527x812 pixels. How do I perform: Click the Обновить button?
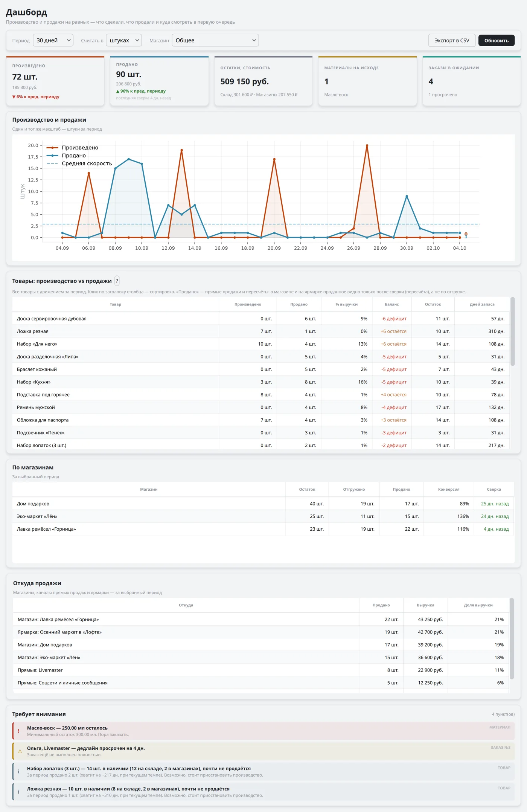497,40
